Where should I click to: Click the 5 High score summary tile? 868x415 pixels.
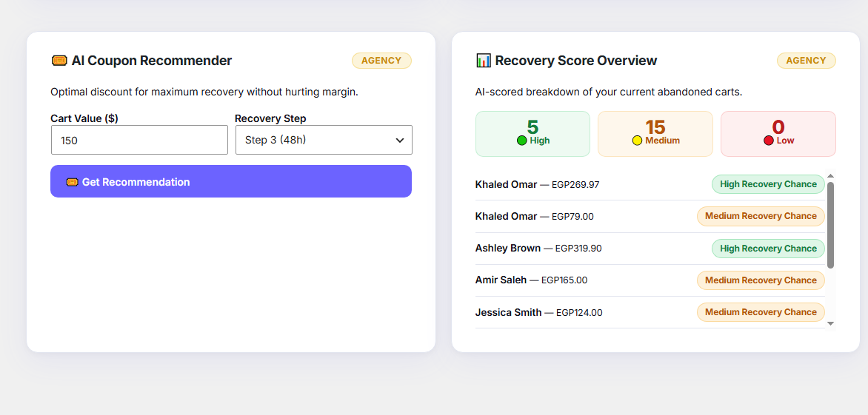tap(533, 134)
